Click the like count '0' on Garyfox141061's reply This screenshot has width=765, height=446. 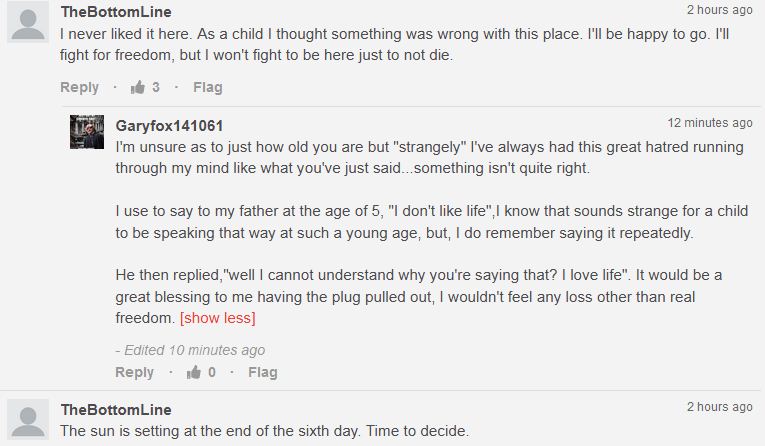211,372
